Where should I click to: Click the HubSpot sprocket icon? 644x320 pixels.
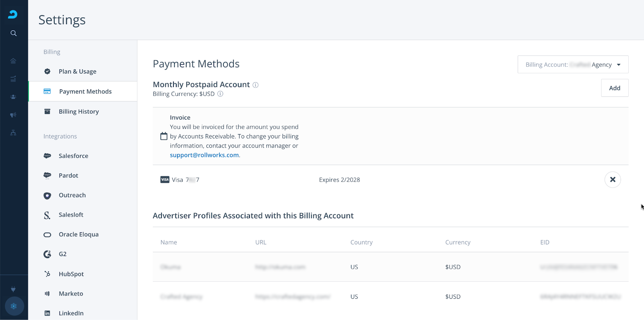click(x=47, y=274)
